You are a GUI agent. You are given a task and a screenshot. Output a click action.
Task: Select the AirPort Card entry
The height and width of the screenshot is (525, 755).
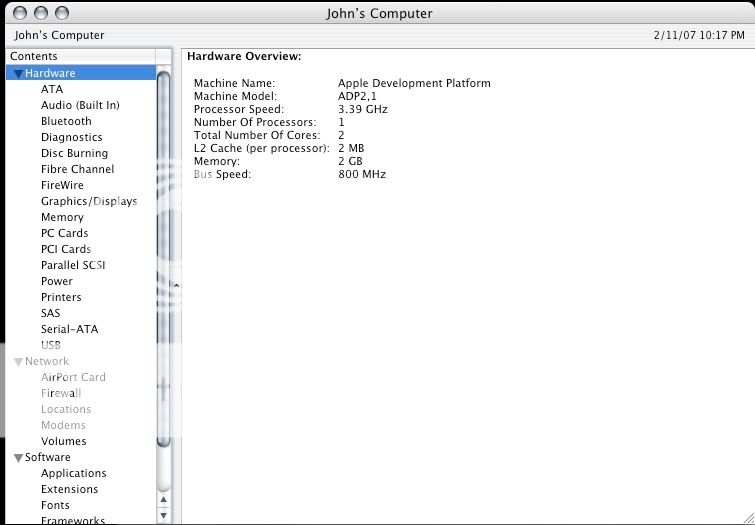point(73,377)
